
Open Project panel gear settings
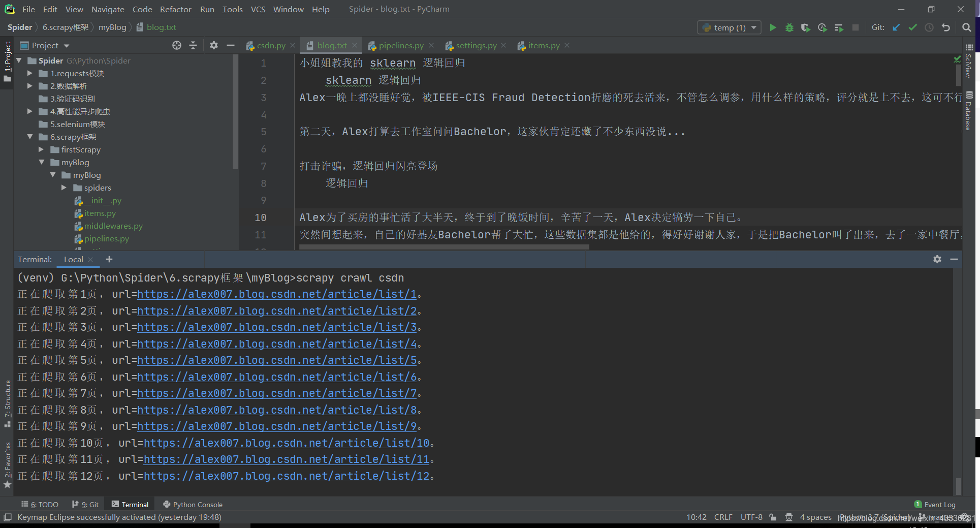[x=214, y=45]
